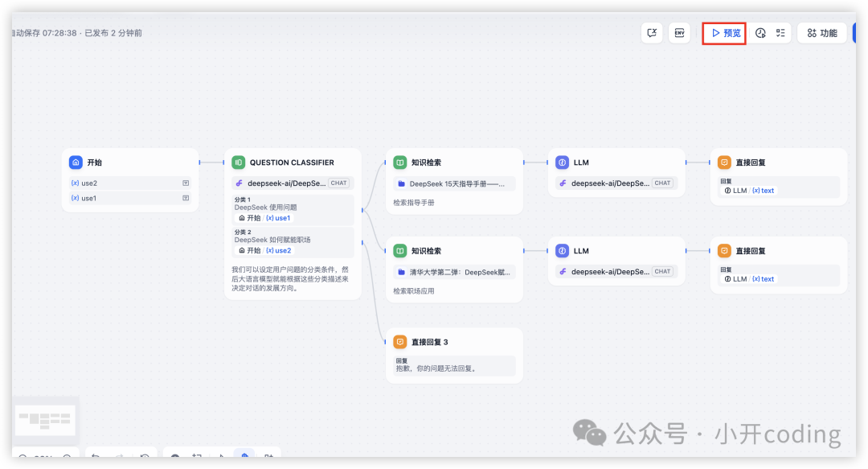This screenshot has width=868, height=469.
Task: Open the run history clock icon
Action: [760, 33]
